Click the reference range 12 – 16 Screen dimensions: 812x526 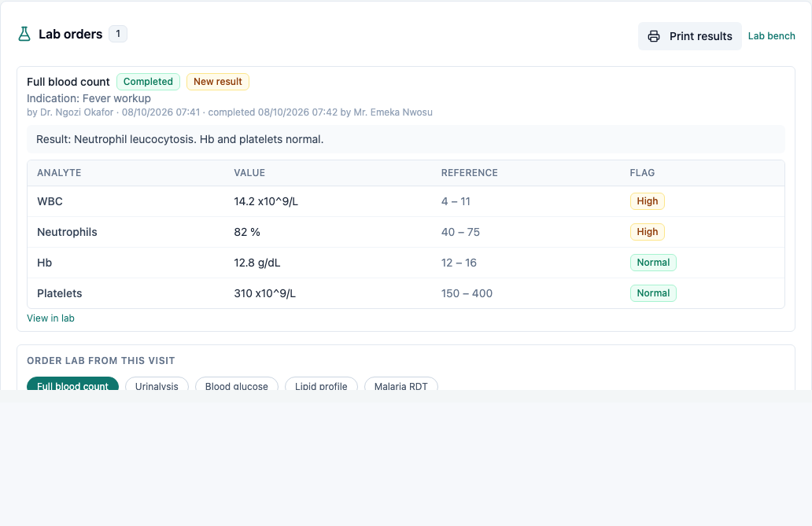459,263
